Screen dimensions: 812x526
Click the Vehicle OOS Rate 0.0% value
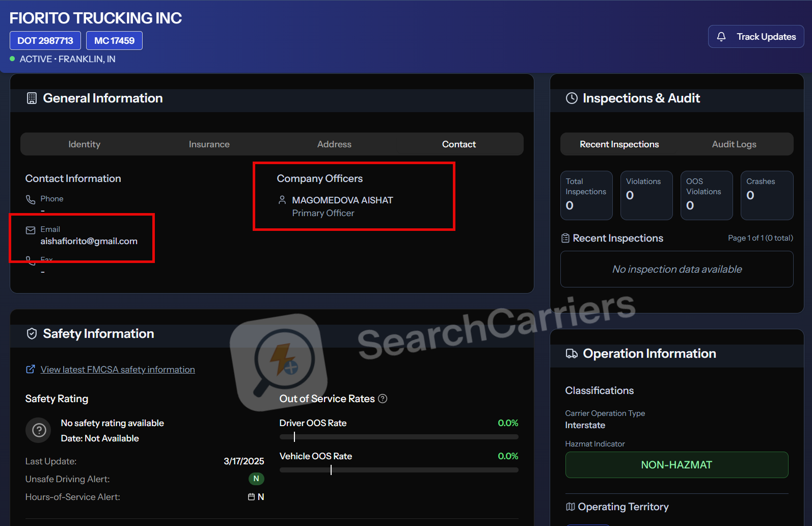508,456
